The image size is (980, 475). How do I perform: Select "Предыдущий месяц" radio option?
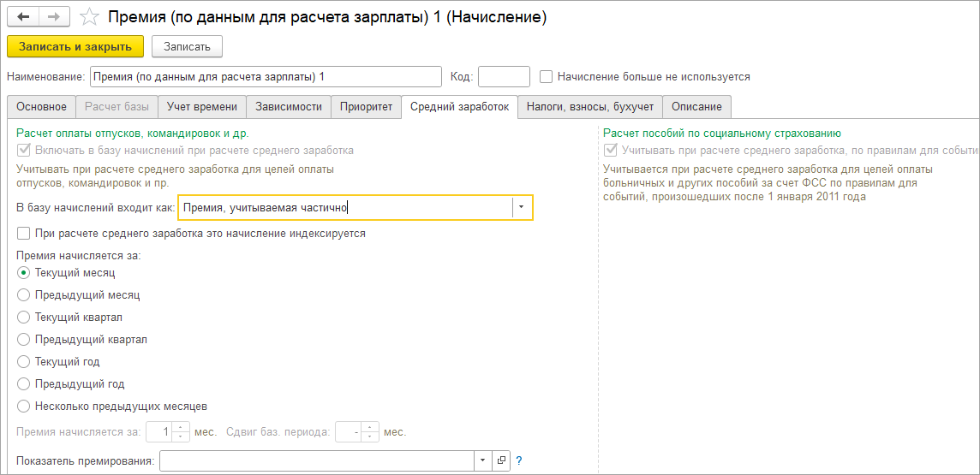pos(24,294)
